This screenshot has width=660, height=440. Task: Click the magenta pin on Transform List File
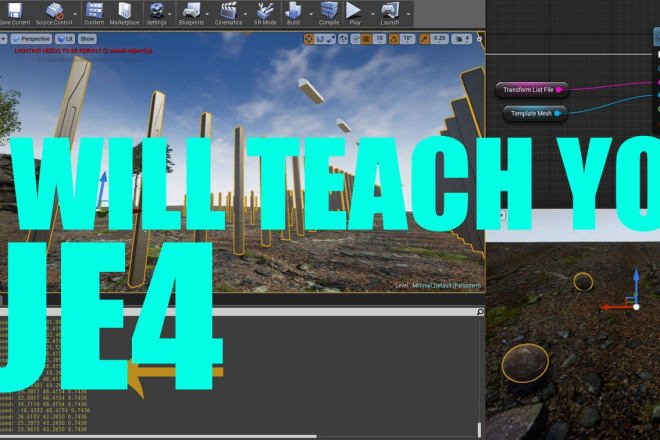click(559, 90)
